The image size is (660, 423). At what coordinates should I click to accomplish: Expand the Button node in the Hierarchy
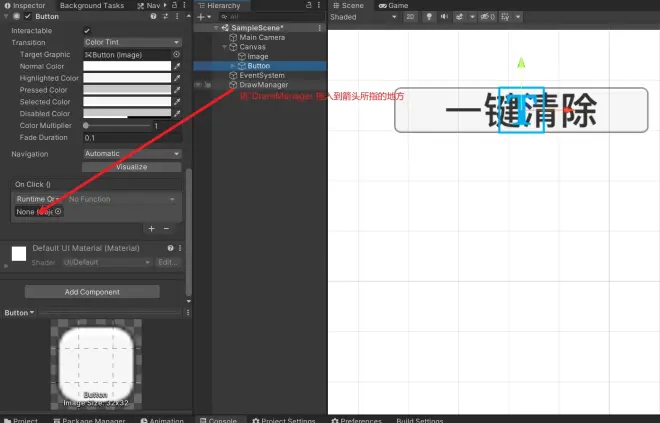233,66
